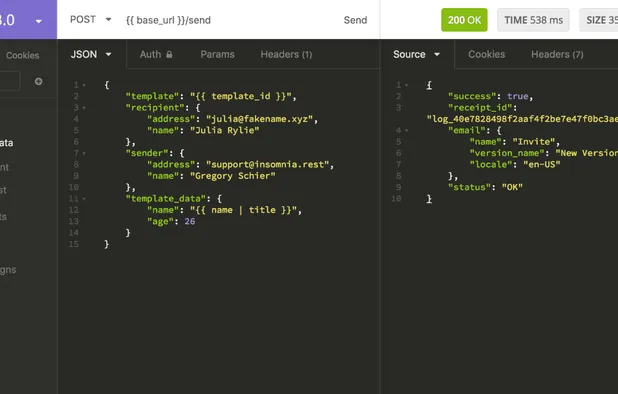This screenshot has height=394, width=618.
Task: Click the "Gregory Schier" name value
Action: 233,176
